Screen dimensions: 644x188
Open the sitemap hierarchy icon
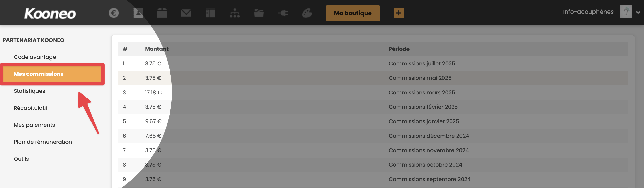234,13
